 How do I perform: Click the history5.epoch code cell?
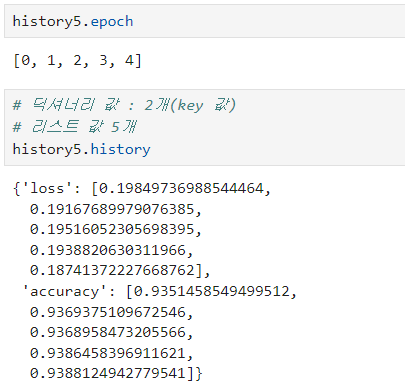point(204,21)
